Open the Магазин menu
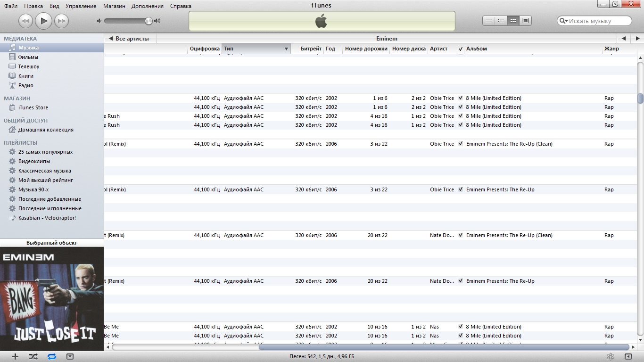 click(x=114, y=6)
